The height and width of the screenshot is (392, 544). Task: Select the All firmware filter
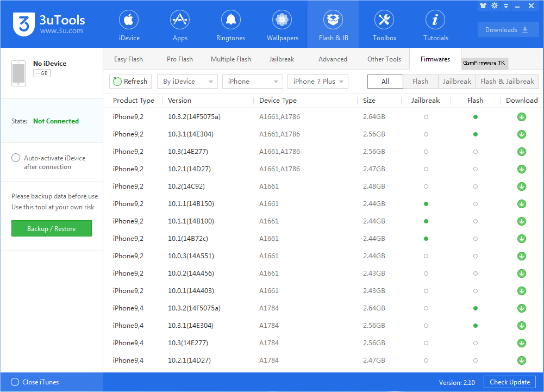(x=385, y=82)
